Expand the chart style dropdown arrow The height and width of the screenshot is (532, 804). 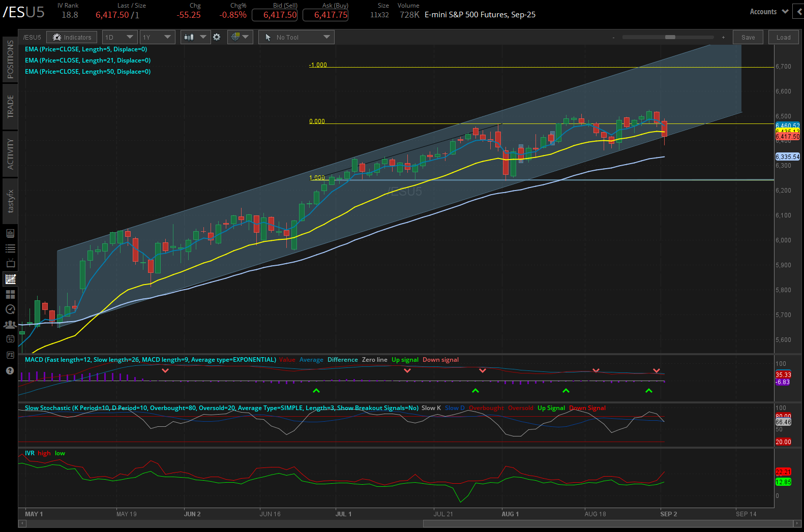click(x=203, y=37)
